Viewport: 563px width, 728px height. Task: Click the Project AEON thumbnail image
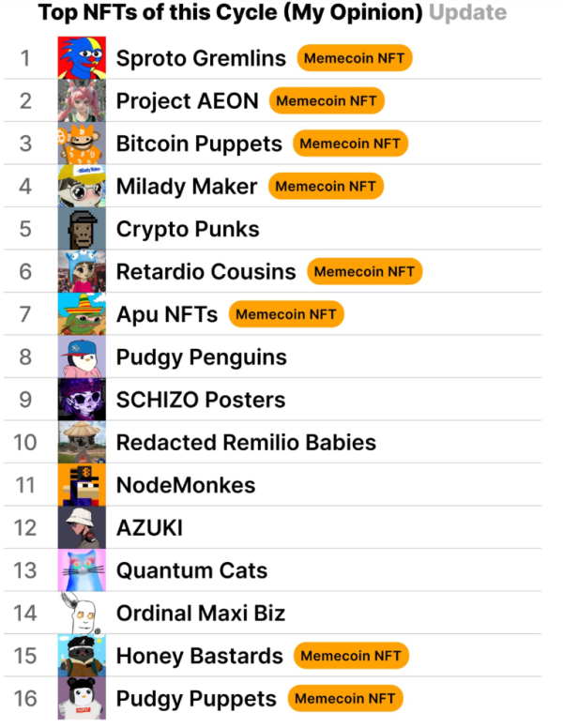[x=82, y=101]
